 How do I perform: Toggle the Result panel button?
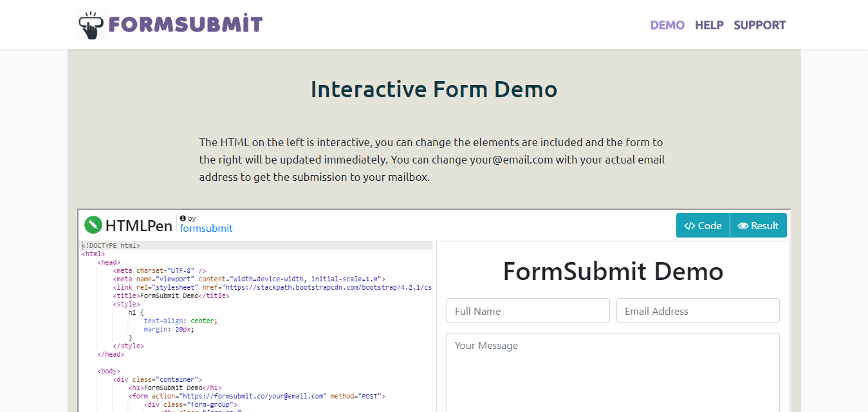[x=759, y=225]
